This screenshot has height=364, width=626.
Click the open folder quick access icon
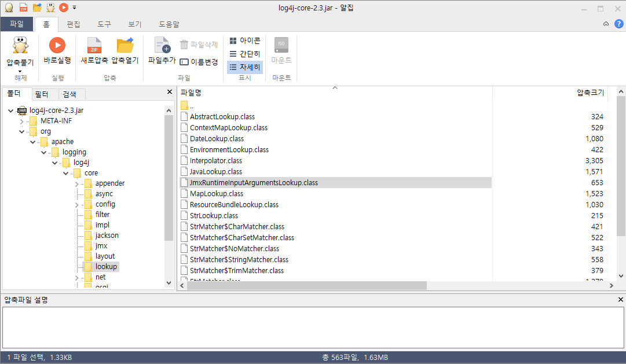37,7
